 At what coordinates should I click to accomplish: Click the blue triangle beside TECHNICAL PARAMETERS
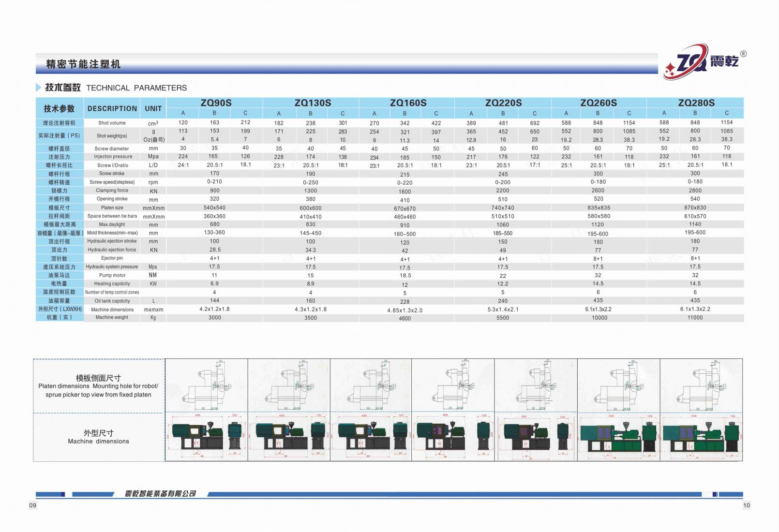click(x=39, y=88)
